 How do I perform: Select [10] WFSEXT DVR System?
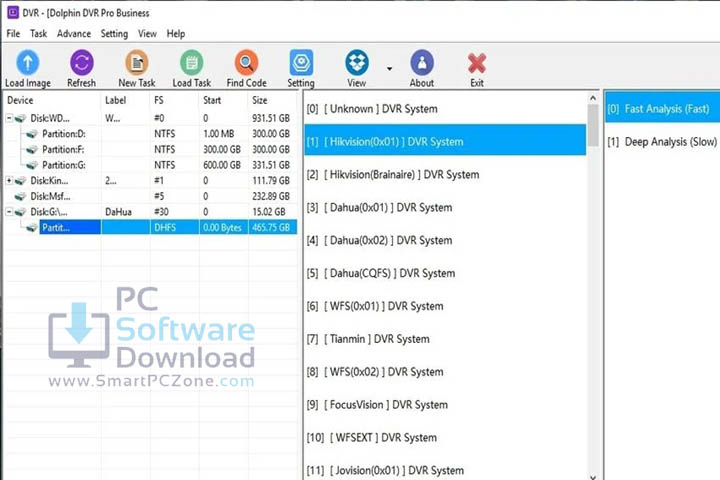coord(445,437)
